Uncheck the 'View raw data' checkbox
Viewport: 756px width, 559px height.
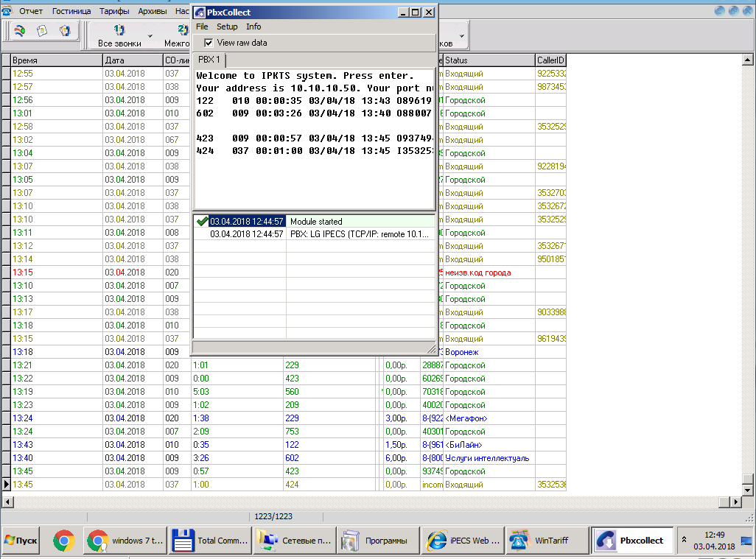pyautogui.click(x=209, y=43)
